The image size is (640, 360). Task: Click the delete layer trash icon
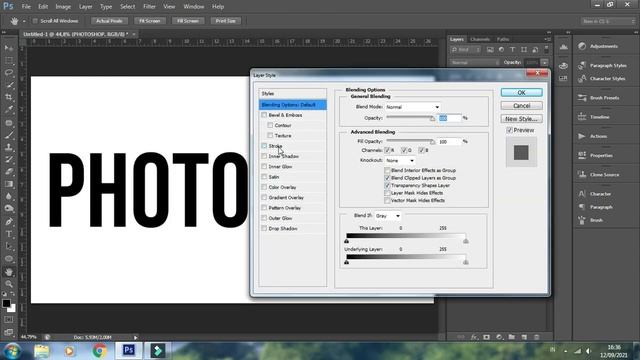point(537,337)
